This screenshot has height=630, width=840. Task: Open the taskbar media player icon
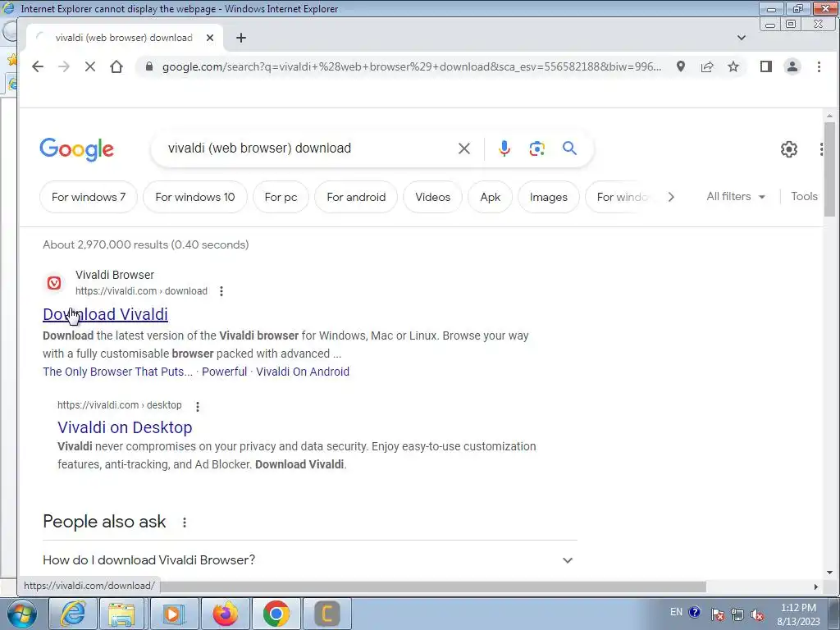click(174, 614)
